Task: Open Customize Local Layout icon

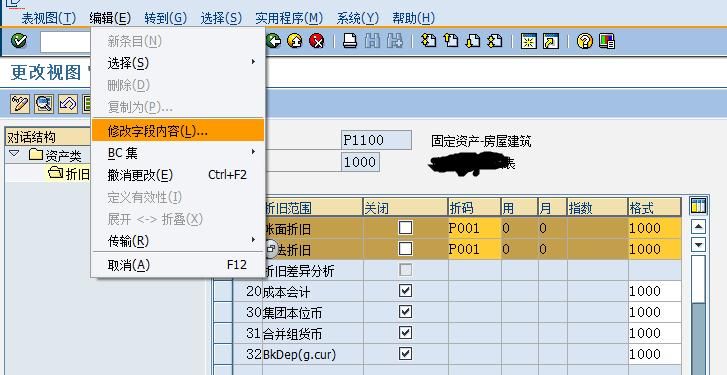Action: coord(607,41)
